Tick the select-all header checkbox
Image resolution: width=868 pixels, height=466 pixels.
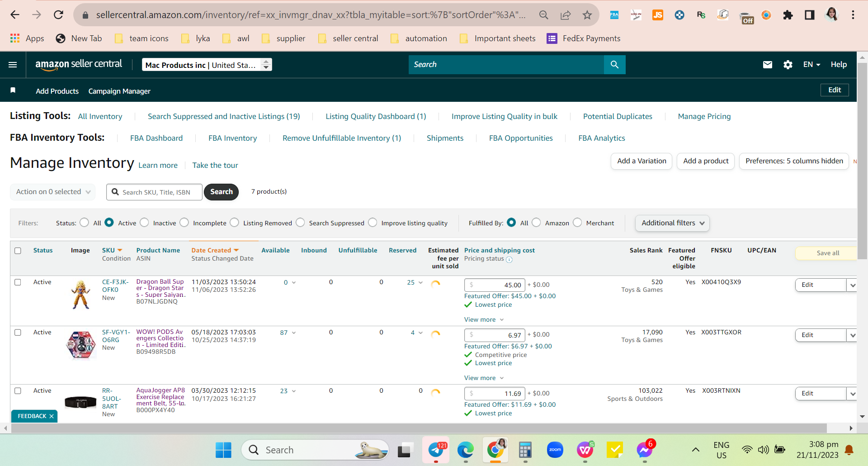18,251
